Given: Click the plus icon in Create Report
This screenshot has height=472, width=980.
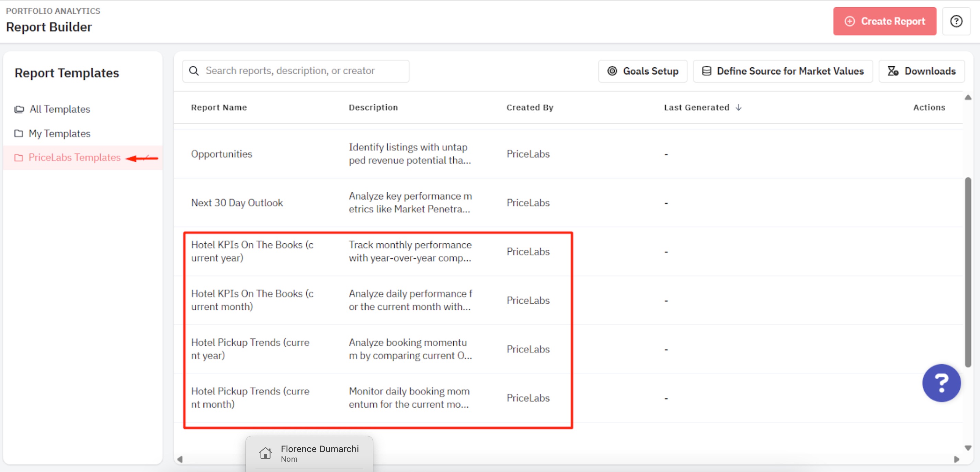Looking at the screenshot, I should coord(850,21).
